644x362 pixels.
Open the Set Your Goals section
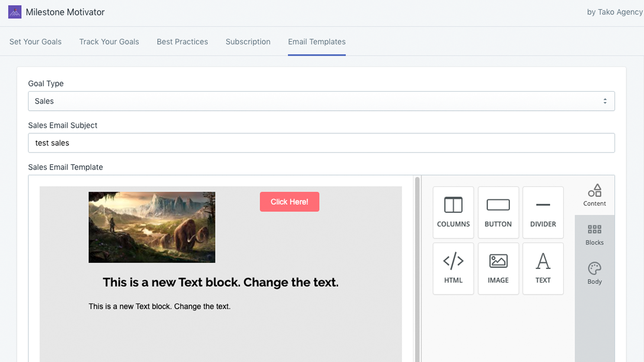[35, 41]
